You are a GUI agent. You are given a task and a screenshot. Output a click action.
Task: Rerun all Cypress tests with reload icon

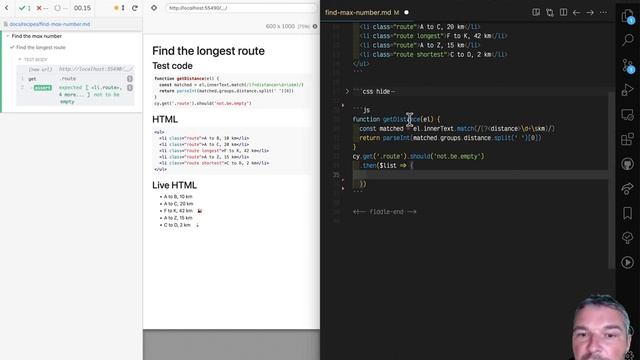135,8
